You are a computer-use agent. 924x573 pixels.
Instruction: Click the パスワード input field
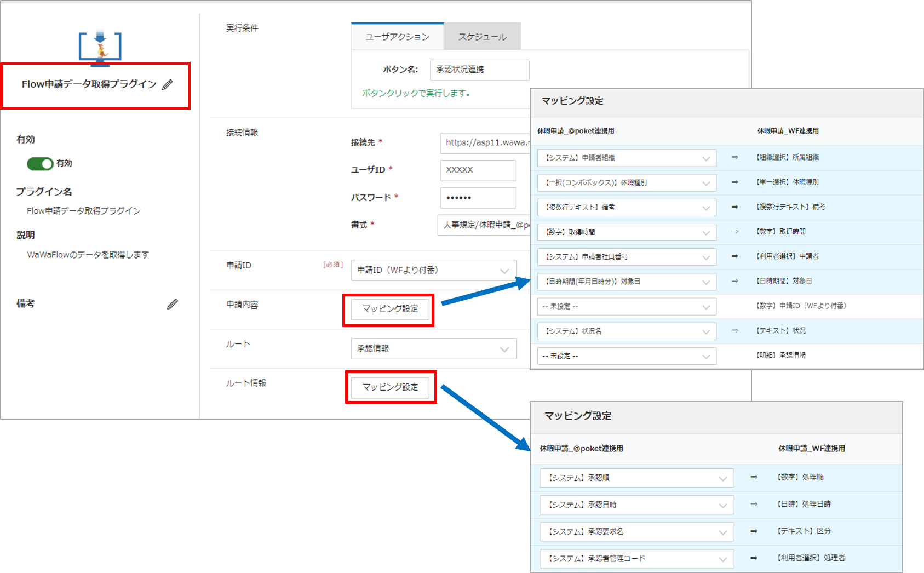tap(478, 198)
